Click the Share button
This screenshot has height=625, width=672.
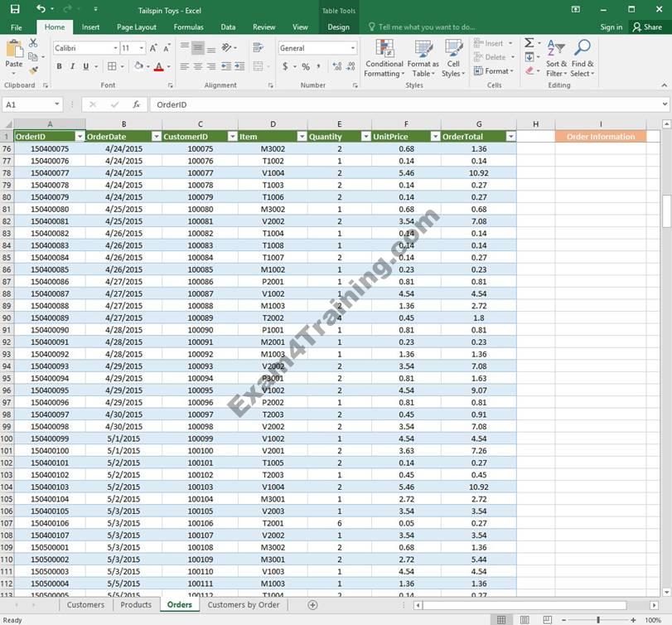point(647,27)
